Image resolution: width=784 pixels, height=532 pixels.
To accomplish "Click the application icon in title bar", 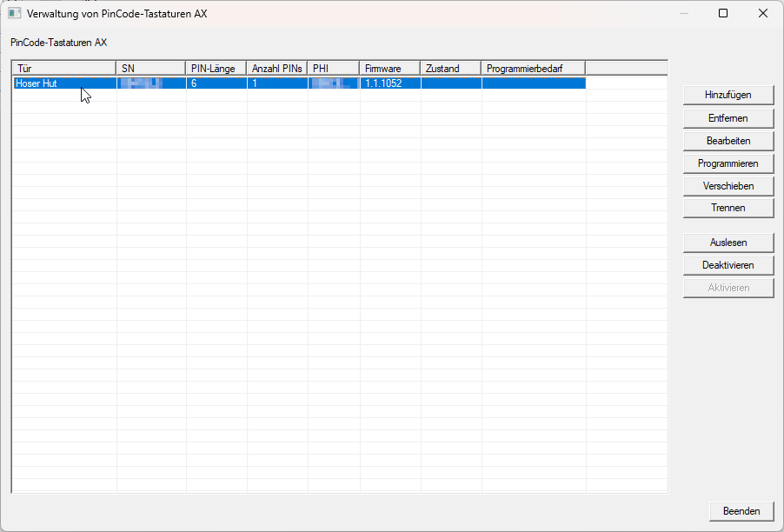I will [x=15, y=13].
